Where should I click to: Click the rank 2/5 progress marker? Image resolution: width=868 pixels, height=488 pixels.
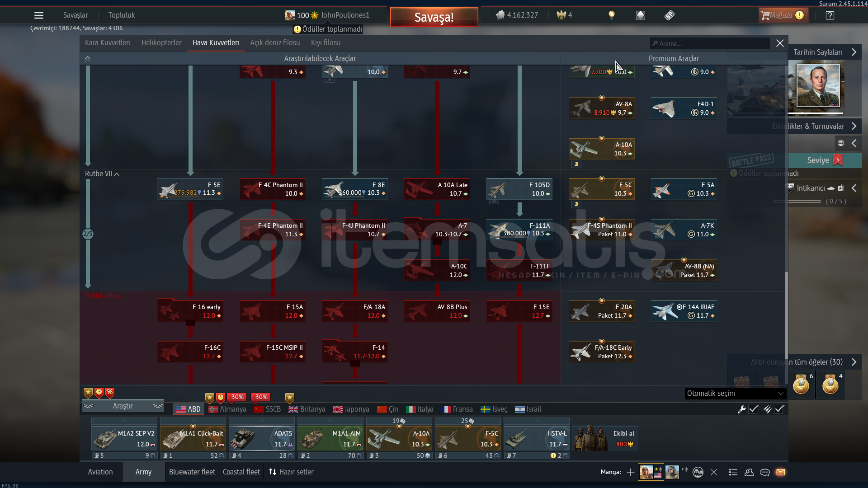pos(88,234)
